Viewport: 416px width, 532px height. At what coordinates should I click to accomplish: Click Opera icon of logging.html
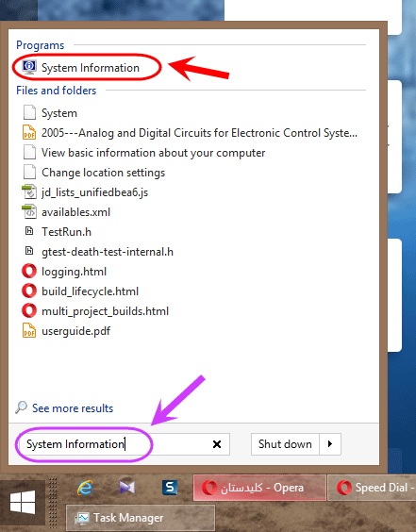point(29,271)
